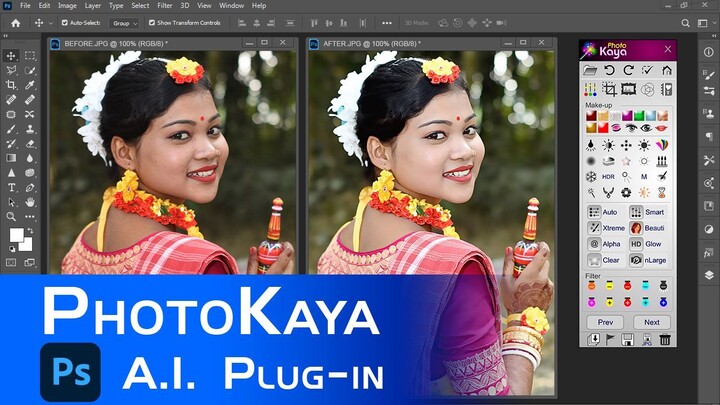Click the hourglass effect icon in PhotoKaya
Viewport: 720px width, 405px height.
pyautogui.click(x=662, y=192)
